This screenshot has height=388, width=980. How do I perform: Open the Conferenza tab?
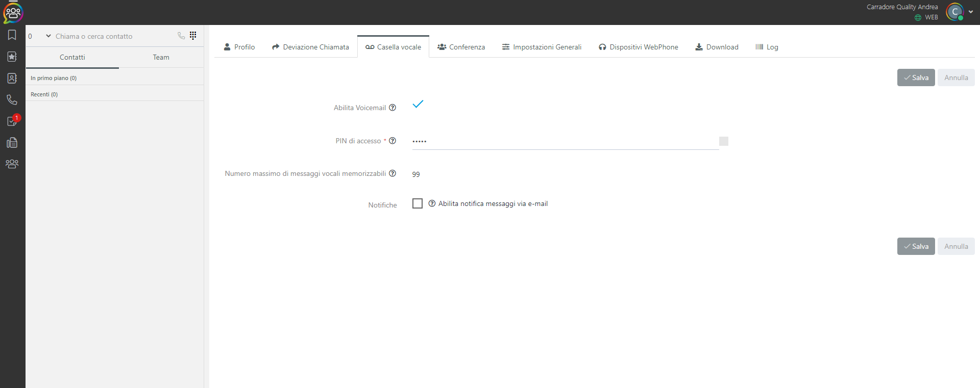coord(461,47)
